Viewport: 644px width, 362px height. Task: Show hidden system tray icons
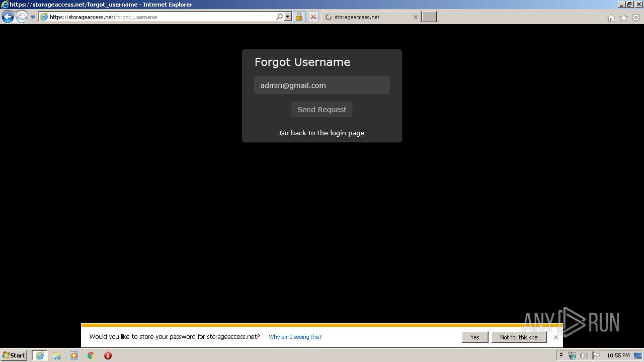[x=561, y=355]
